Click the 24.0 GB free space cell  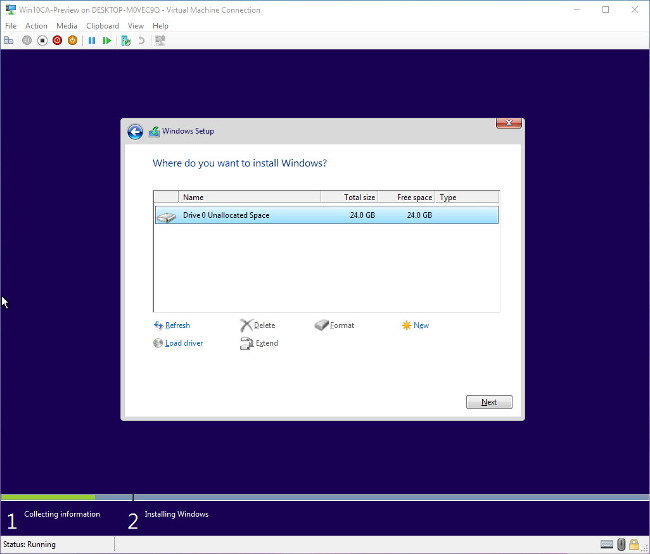420,215
